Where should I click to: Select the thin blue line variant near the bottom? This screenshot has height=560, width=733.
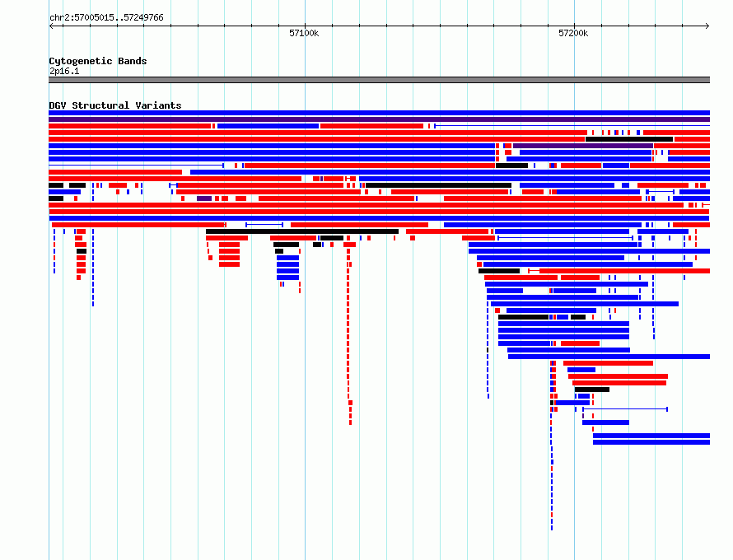pyautogui.click(x=625, y=409)
